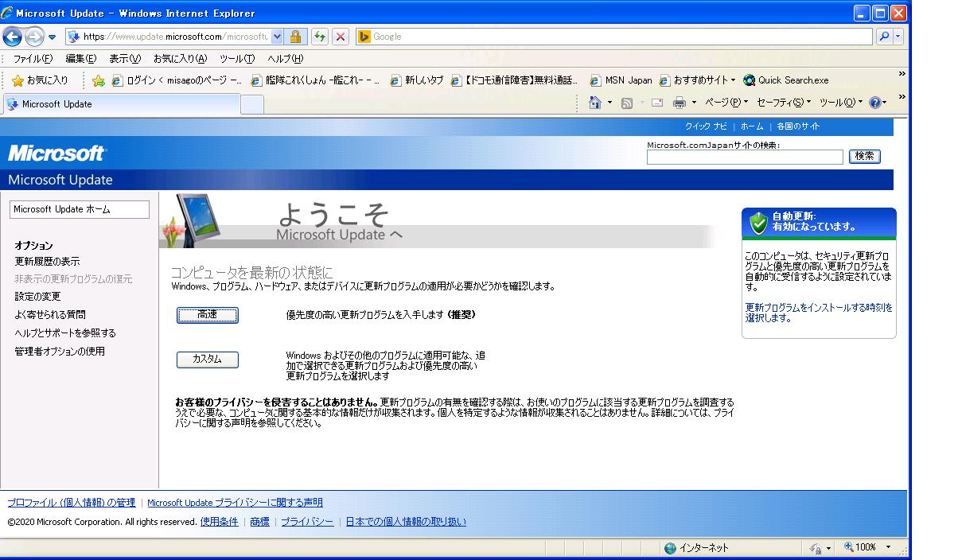Open 管理者オプションの使用 link

click(60, 352)
